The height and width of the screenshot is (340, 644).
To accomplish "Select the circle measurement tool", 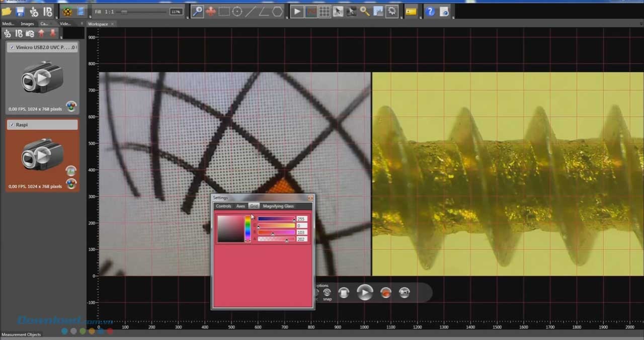I will tap(237, 12).
